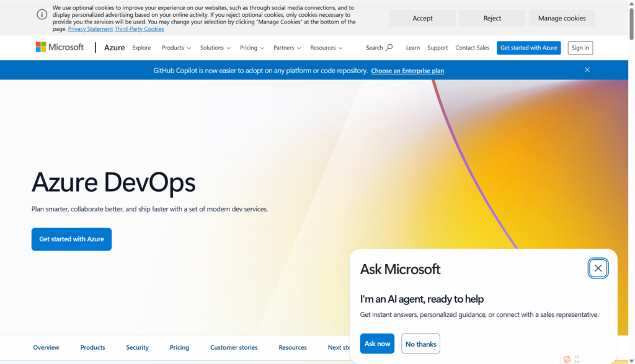Switch to the Resources section tab

293,347
